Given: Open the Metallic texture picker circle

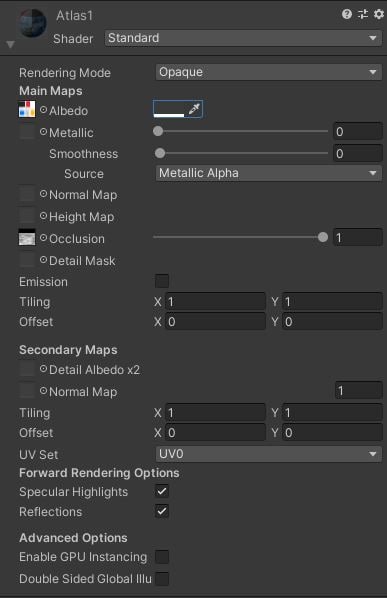Looking at the screenshot, I should coord(43,132).
